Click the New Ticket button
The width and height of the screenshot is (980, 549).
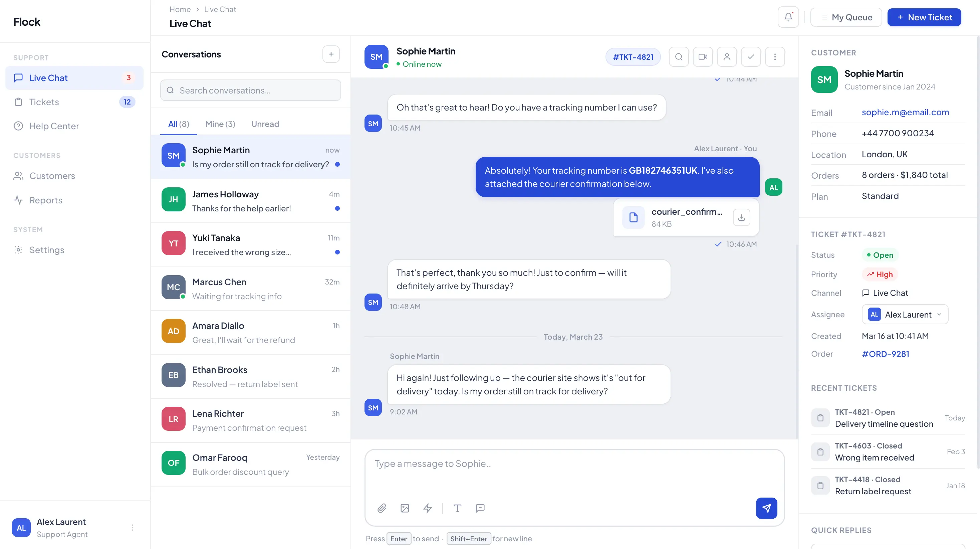[924, 17]
